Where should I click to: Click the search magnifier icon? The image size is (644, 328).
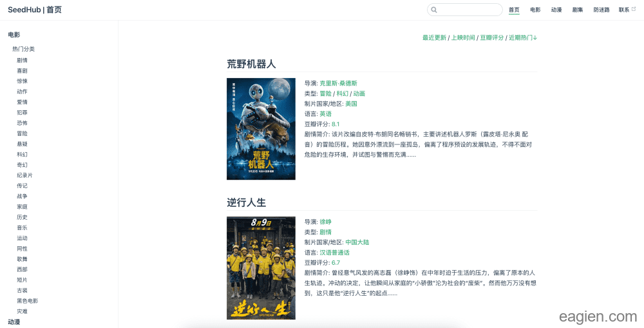pos(434,10)
